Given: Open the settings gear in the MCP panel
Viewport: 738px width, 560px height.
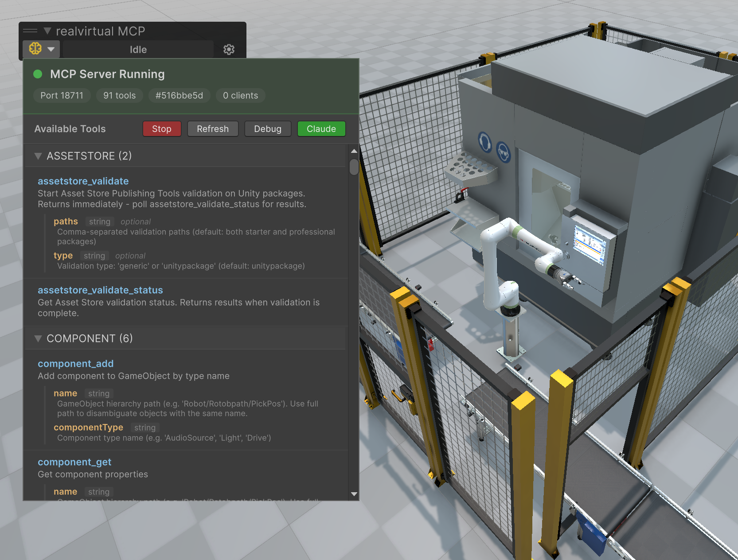Looking at the screenshot, I should (229, 49).
